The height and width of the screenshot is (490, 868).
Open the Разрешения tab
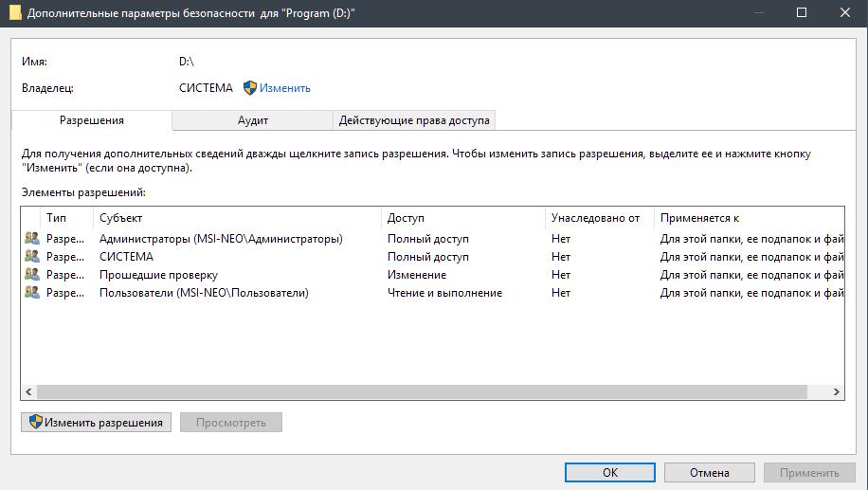(x=92, y=120)
